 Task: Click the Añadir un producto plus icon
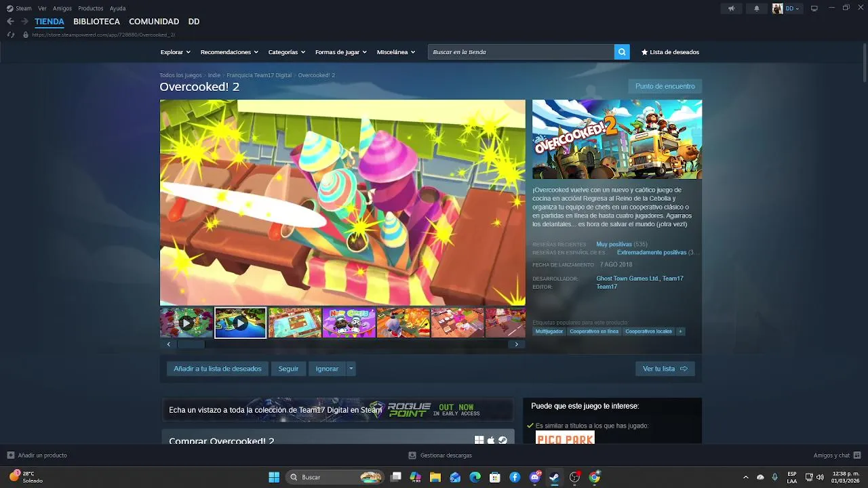coord(11,455)
